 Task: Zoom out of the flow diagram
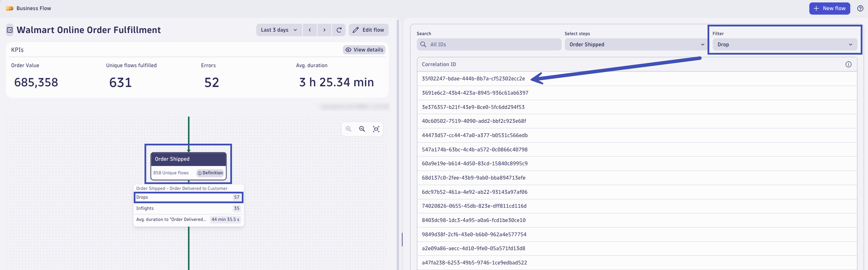[x=362, y=129]
